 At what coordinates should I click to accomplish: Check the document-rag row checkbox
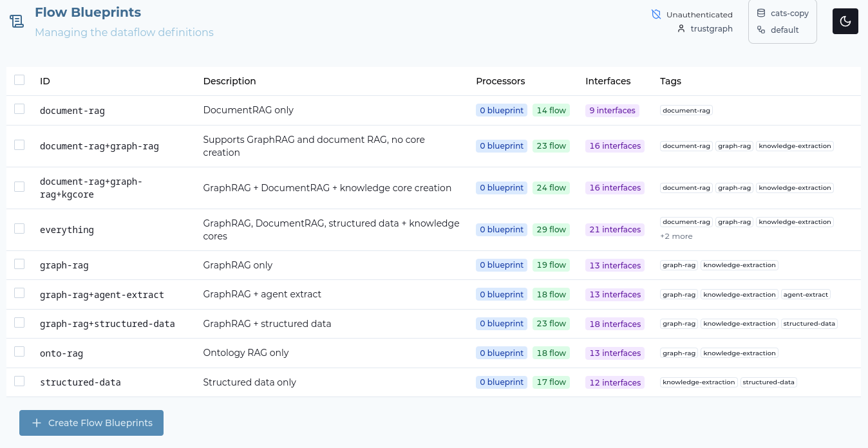[x=19, y=109]
